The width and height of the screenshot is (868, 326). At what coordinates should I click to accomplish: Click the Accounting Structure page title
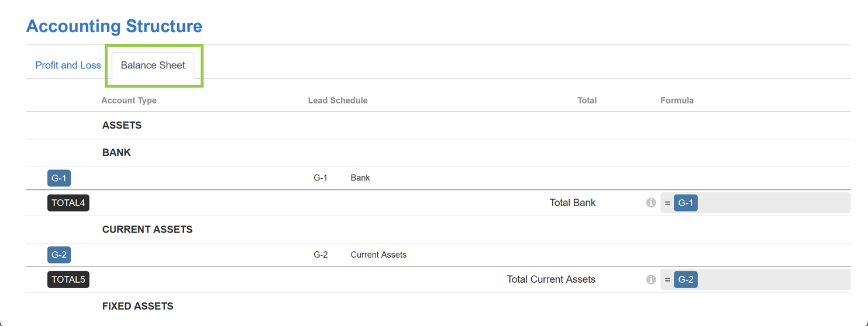pyautogui.click(x=115, y=26)
